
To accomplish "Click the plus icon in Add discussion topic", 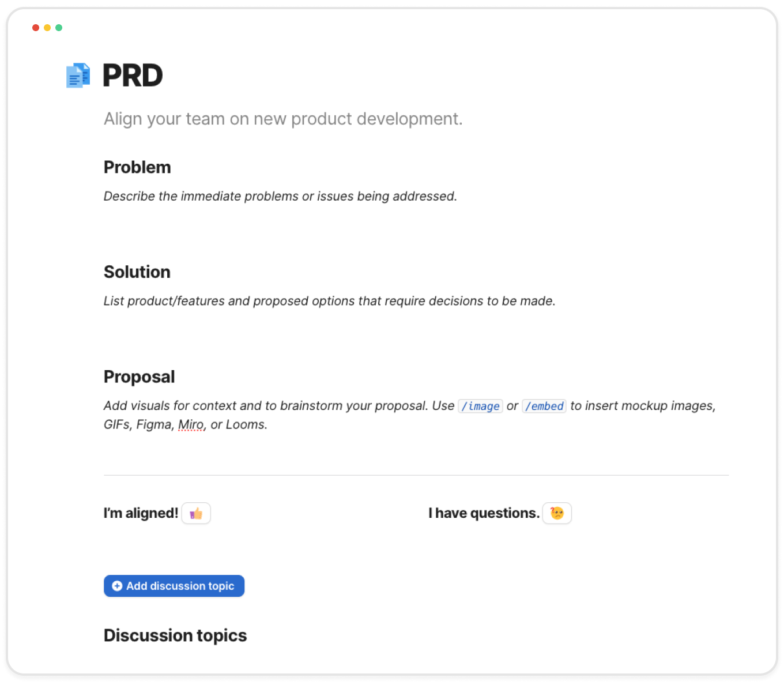I will (117, 586).
